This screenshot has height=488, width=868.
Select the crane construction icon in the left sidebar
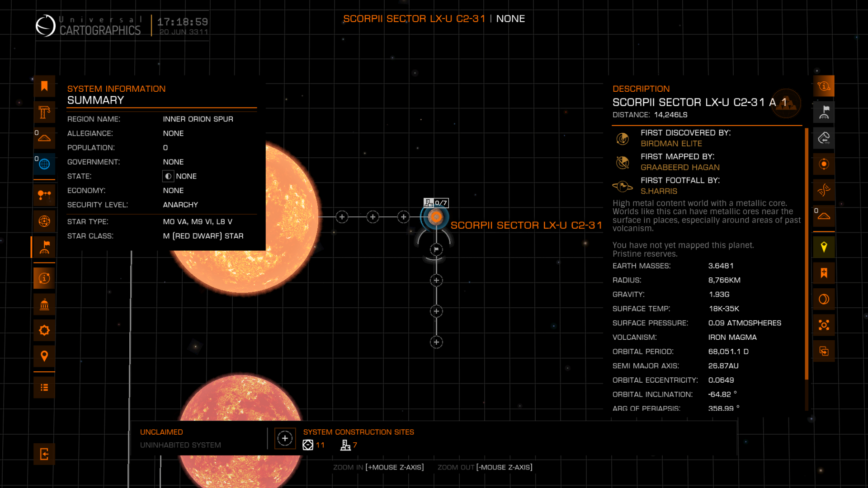point(44,112)
